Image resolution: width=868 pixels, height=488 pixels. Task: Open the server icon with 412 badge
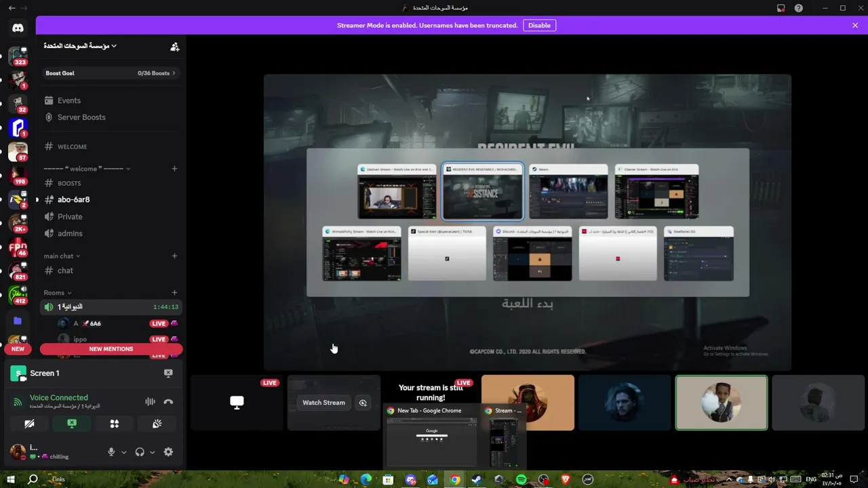[18, 295]
